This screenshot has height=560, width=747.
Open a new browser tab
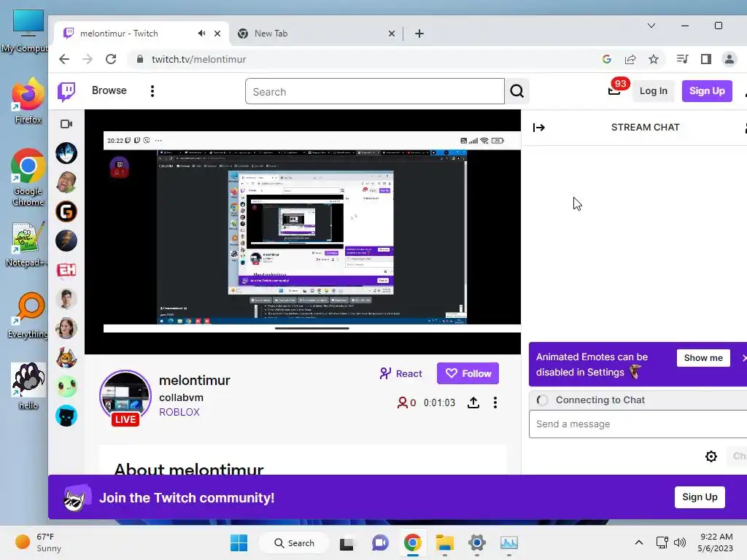pyautogui.click(x=419, y=34)
